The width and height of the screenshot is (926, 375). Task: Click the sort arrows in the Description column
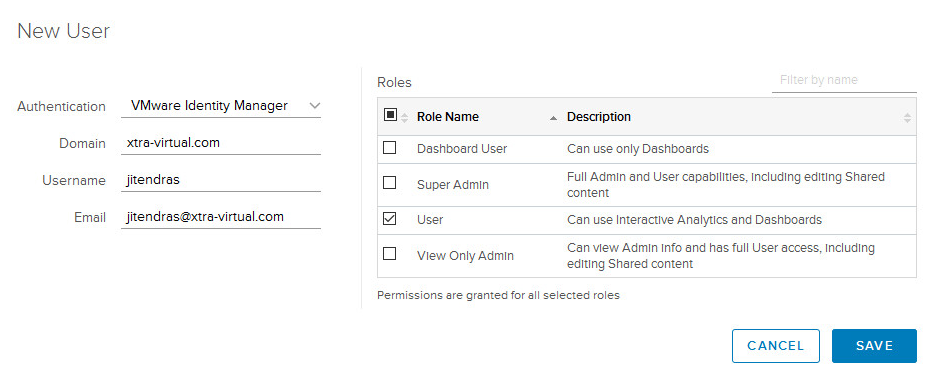pos(907,118)
